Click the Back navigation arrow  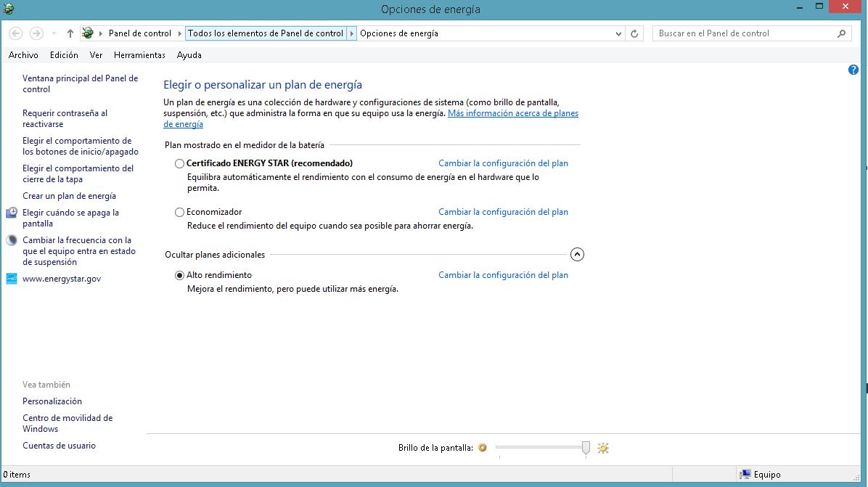[16, 33]
